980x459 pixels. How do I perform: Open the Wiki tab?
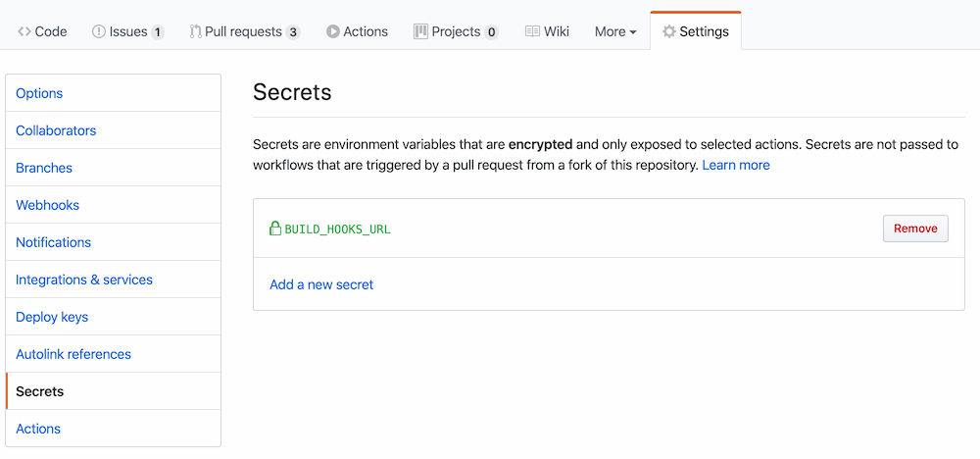click(x=547, y=31)
